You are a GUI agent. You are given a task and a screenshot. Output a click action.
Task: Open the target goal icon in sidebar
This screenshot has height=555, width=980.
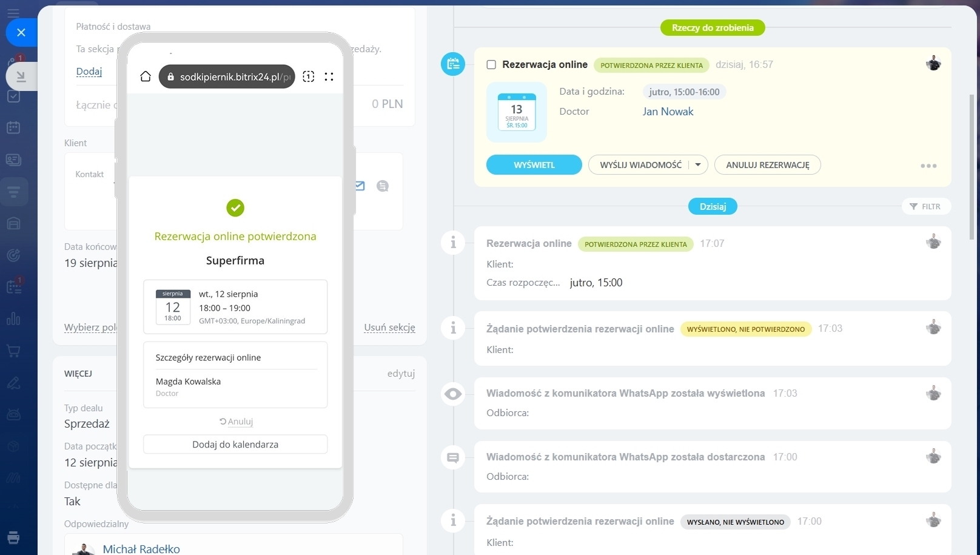(13, 255)
